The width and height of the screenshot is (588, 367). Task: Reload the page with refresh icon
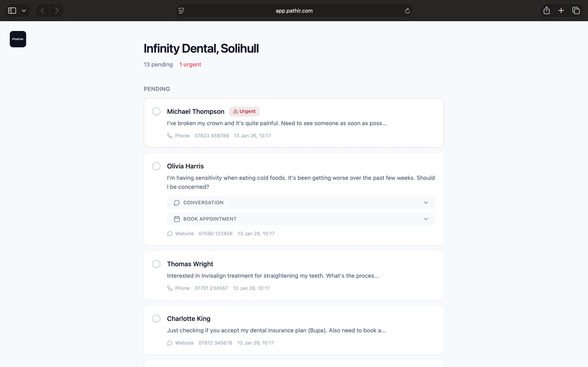[407, 11]
